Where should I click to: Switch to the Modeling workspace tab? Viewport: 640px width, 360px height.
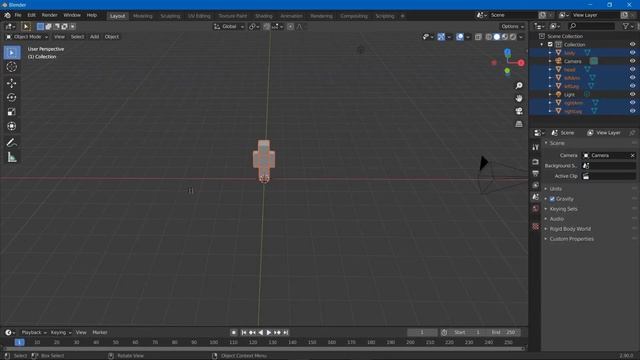142,16
